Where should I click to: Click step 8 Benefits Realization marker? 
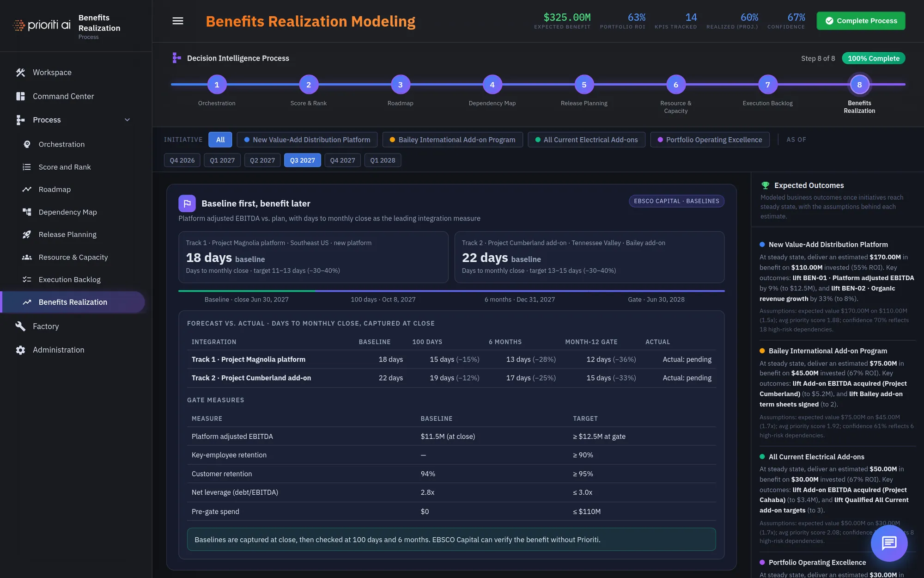click(x=859, y=85)
